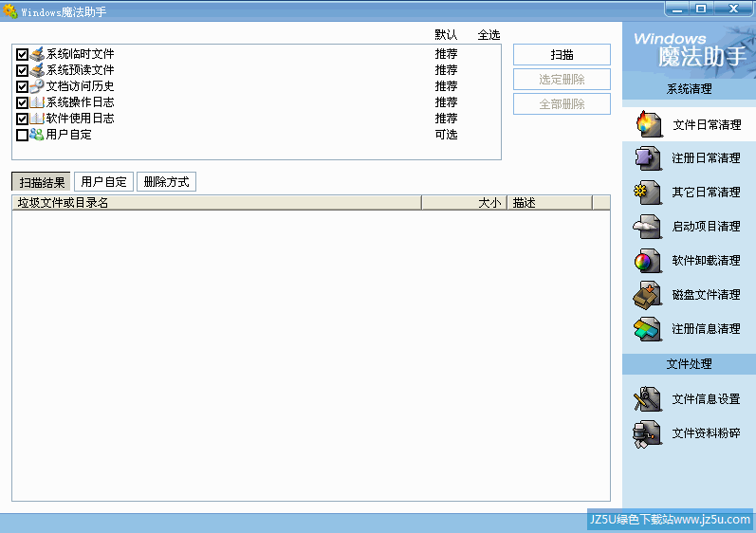Uncheck 系统预读文件 checkbox

pyautogui.click(x=22, y=70)
